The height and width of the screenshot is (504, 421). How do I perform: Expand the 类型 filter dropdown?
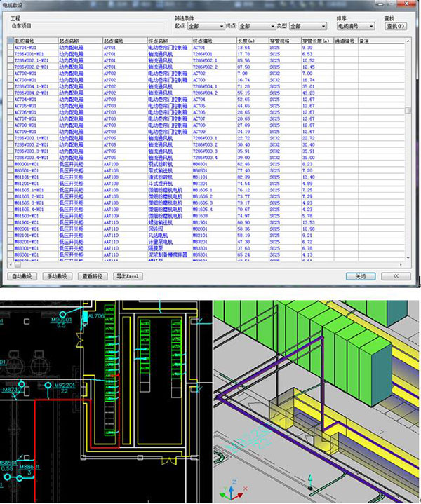(x=300, y=27)
